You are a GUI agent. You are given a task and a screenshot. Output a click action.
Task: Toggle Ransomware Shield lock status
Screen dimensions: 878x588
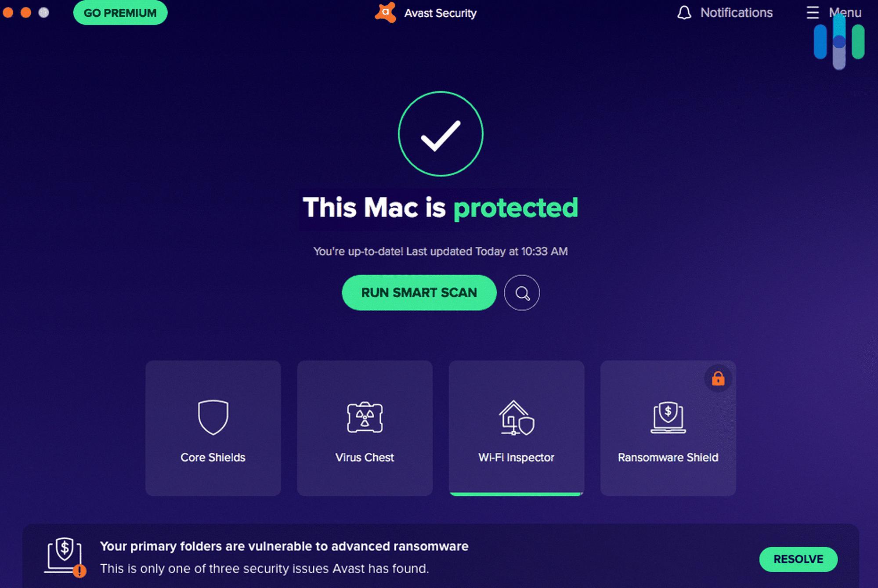pyautogui.click(x=718, y=377)
